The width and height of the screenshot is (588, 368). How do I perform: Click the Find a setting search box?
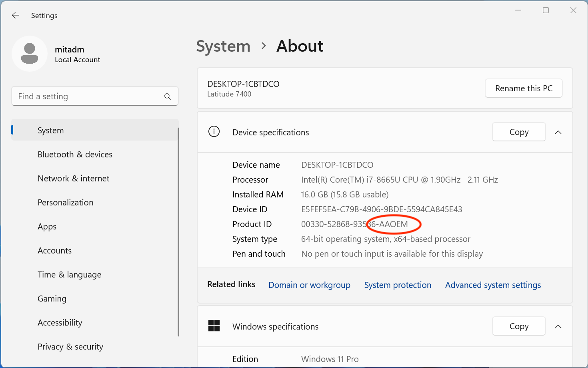pos(95,96)
